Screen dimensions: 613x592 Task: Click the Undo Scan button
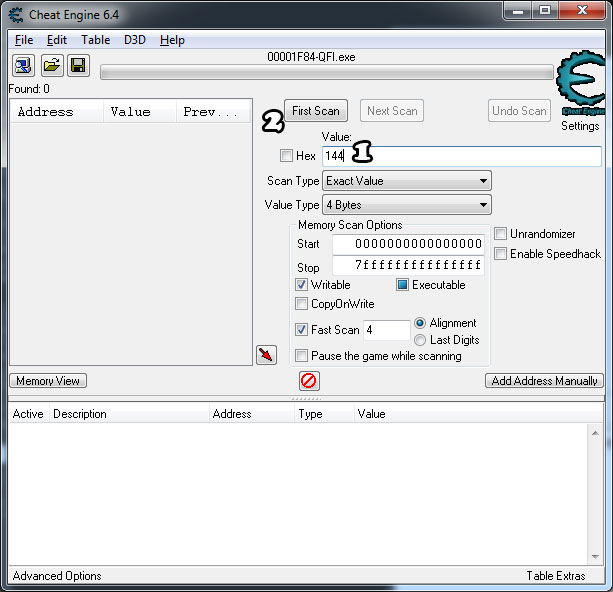click(519, 111)
